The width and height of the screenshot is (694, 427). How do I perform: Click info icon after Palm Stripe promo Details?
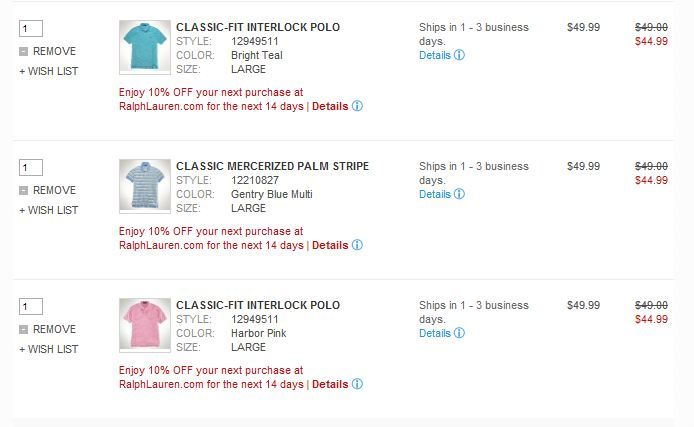(357, 245)
